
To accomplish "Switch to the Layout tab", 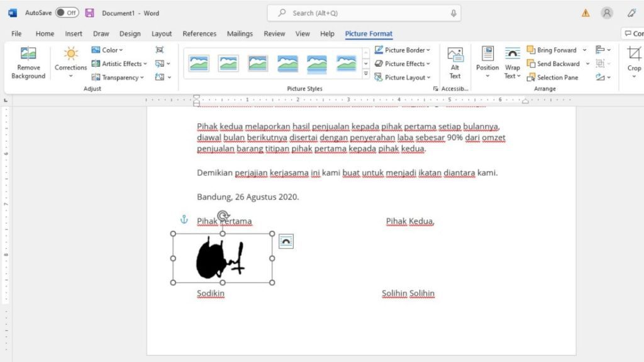I will 162,34.
